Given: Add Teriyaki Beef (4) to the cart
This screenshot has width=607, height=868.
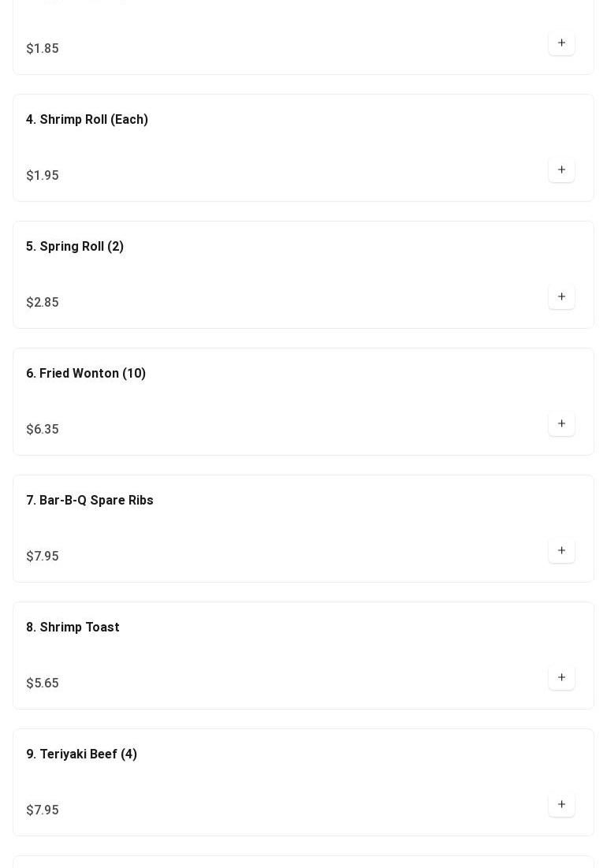Looking at the screenshot, I should (561, 805).
